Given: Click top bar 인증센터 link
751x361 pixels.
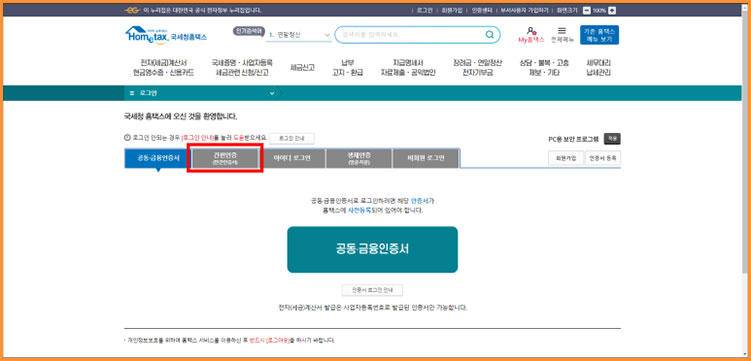Looking at the screenshot, I should [x=481, y=10].
